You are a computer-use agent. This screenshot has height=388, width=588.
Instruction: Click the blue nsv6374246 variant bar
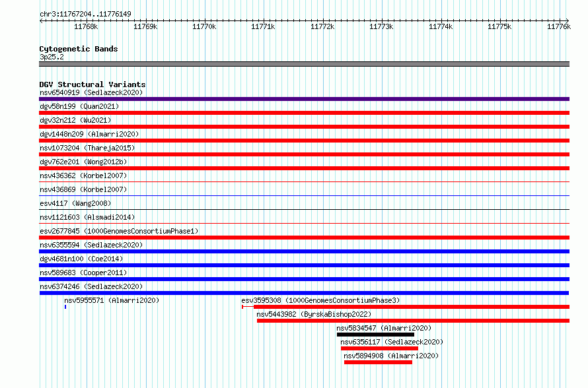point(304,293)
